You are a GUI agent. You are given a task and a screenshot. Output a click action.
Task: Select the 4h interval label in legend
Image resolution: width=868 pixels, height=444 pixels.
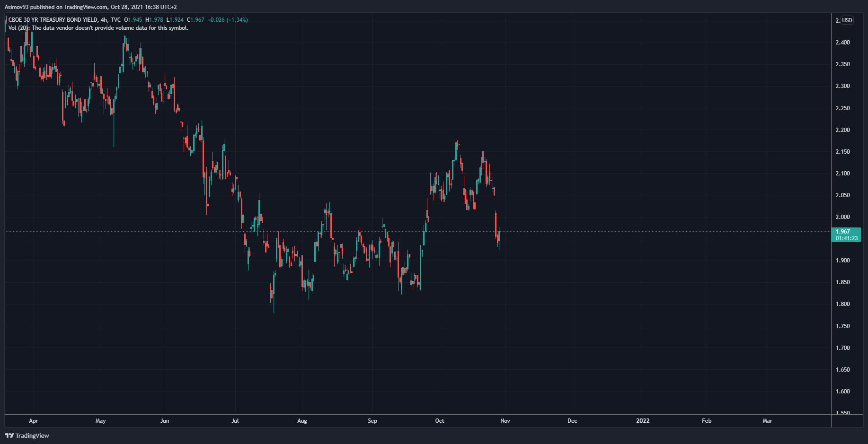click(x=104, y=20)
